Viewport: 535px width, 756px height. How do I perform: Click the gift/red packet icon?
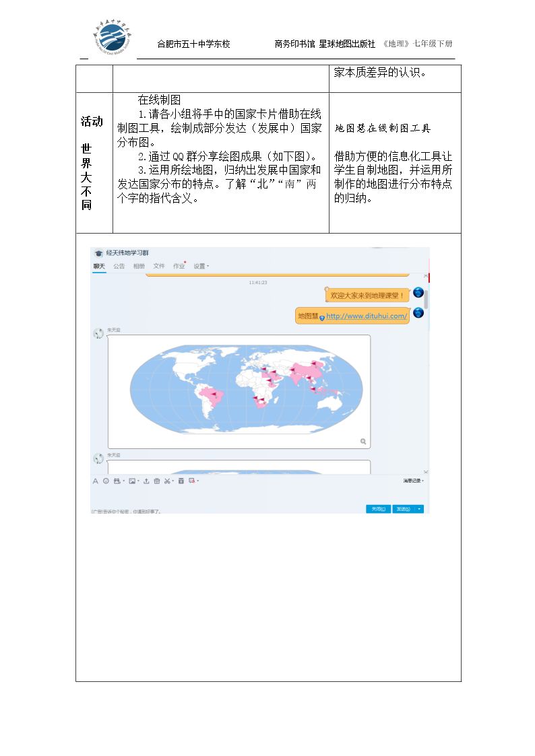(x=157, y=481)
